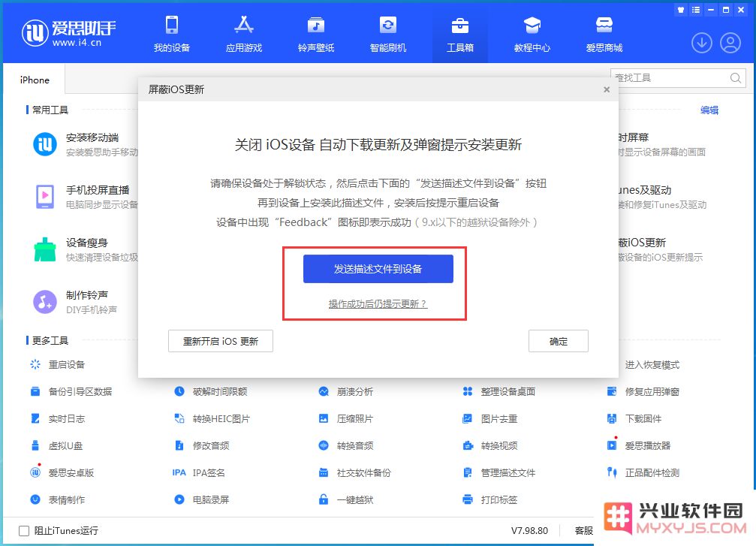
Task: Open the 打印标签 print tool
Action: coord(489,499)
